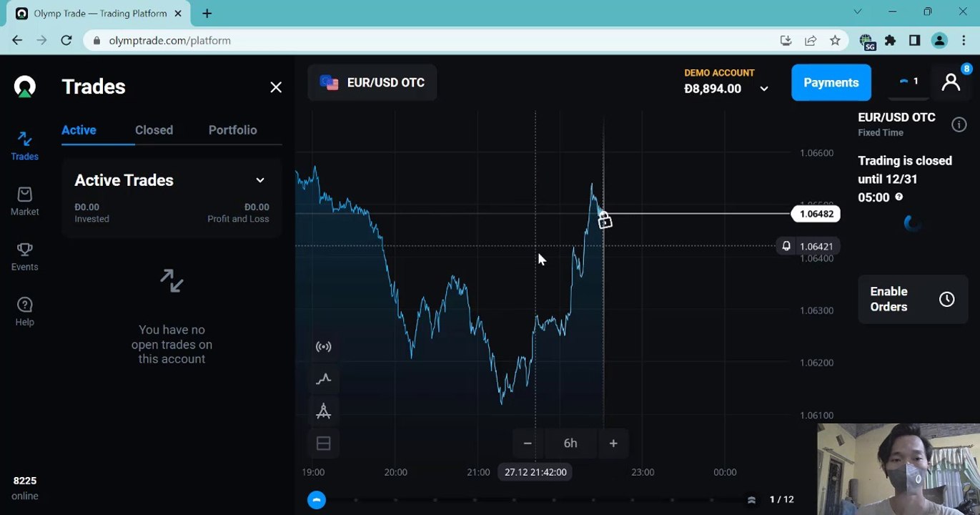The width and height of the screenshot is (980, 515).
Task: Click the SG globe extension icon
Action: (x=867, y=42)
